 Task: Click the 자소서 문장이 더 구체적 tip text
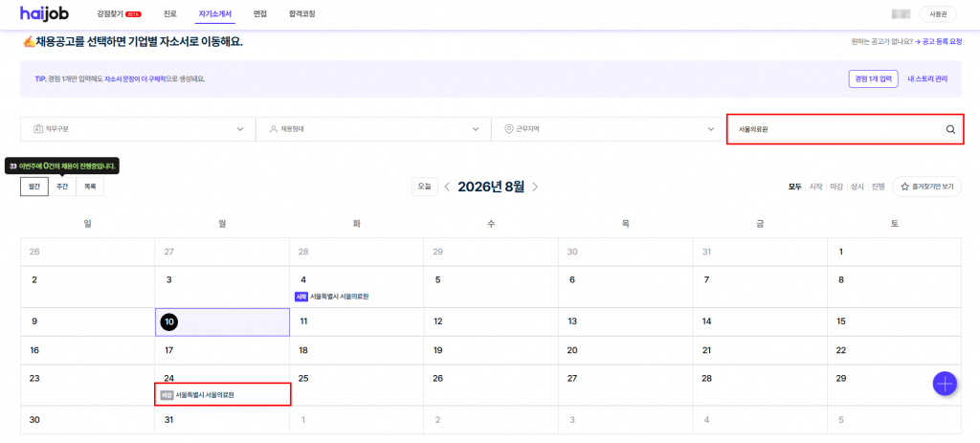pos(134,79)
